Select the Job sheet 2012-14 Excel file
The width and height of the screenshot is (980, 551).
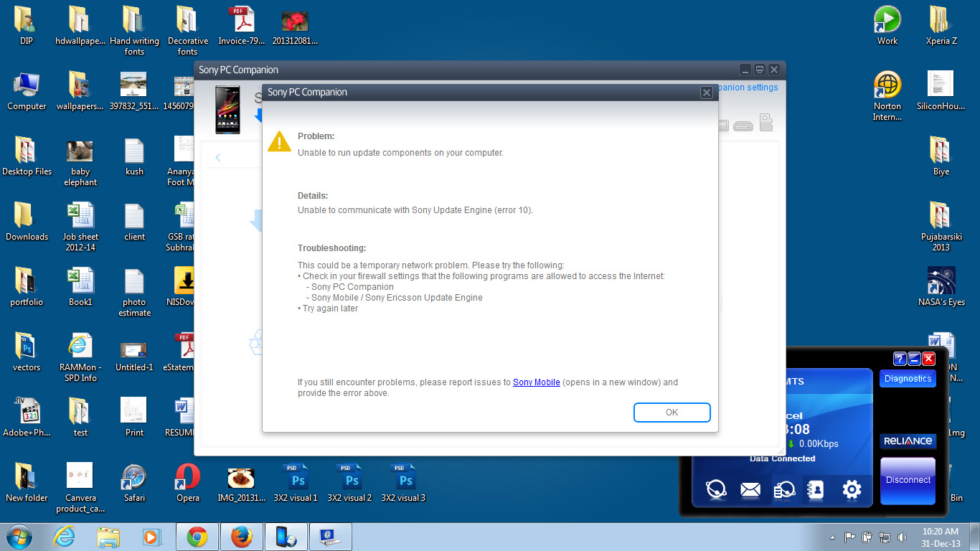click(80, 227)
